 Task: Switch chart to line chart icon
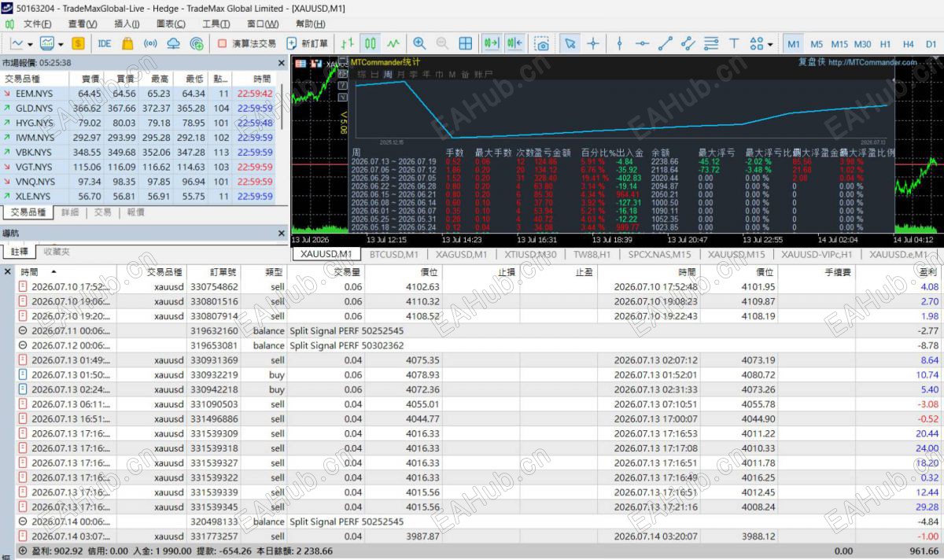coord(393,44)
